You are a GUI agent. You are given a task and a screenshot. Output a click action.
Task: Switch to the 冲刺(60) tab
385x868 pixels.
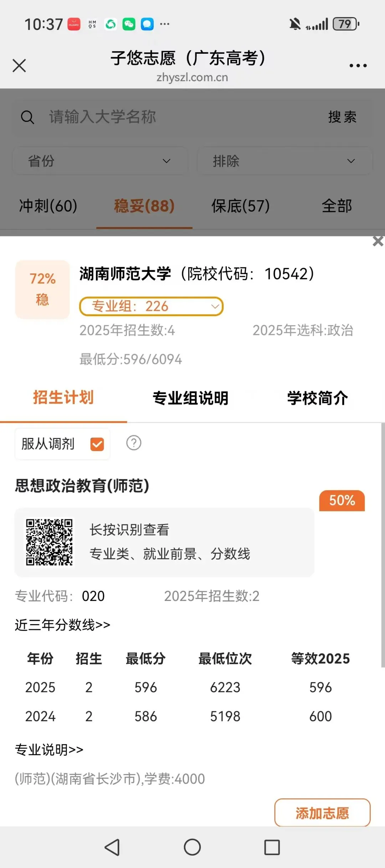48,206
